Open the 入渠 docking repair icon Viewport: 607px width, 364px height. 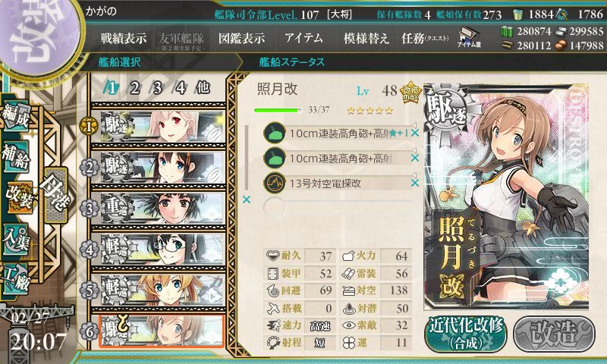coord(15,238)
